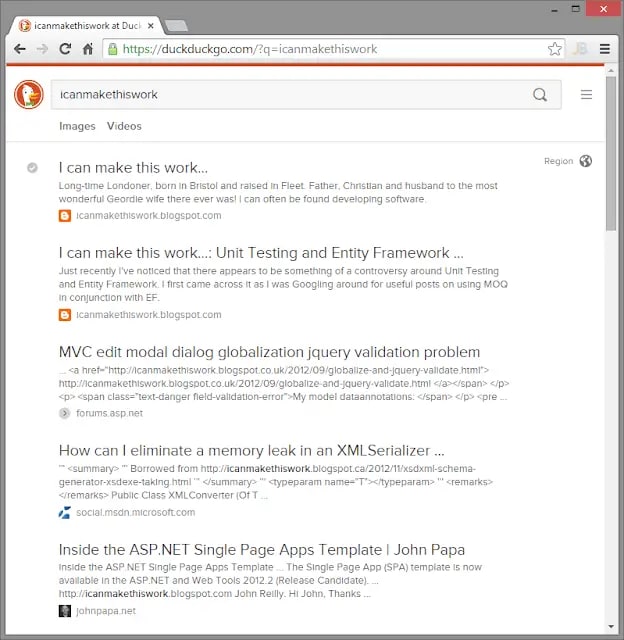Click the scrollbar down arrow
Viewport: 624px width, 640px height.
pyautogui.click(x=611, y=627)
